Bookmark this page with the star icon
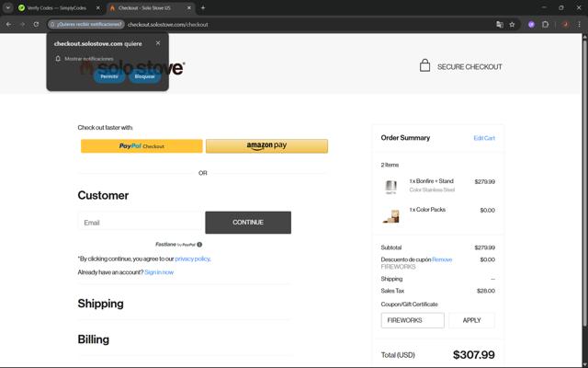Screen dimensions: 588x368 (512, 25)
